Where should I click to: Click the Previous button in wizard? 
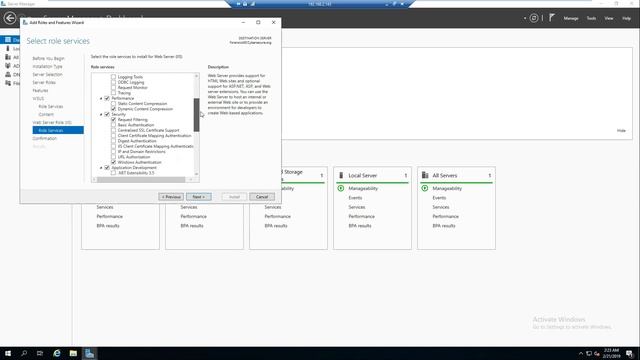tap(171, 197)
